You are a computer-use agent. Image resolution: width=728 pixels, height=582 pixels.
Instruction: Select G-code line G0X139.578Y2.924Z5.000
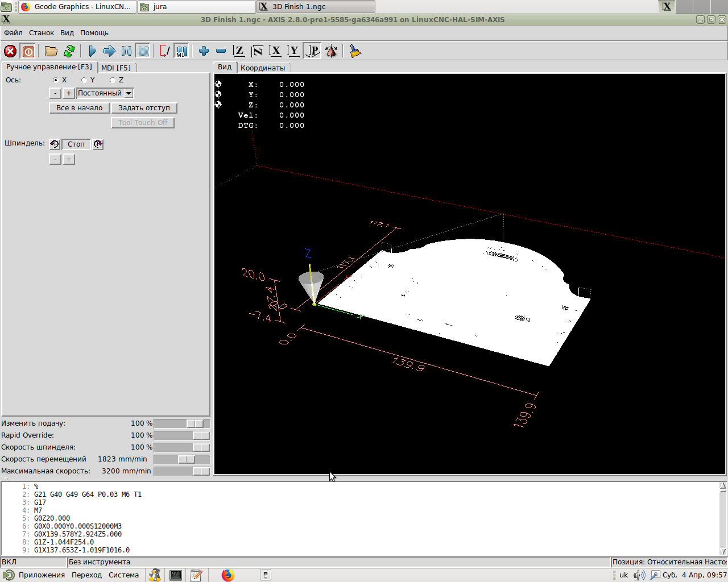[x=77, y=534]
